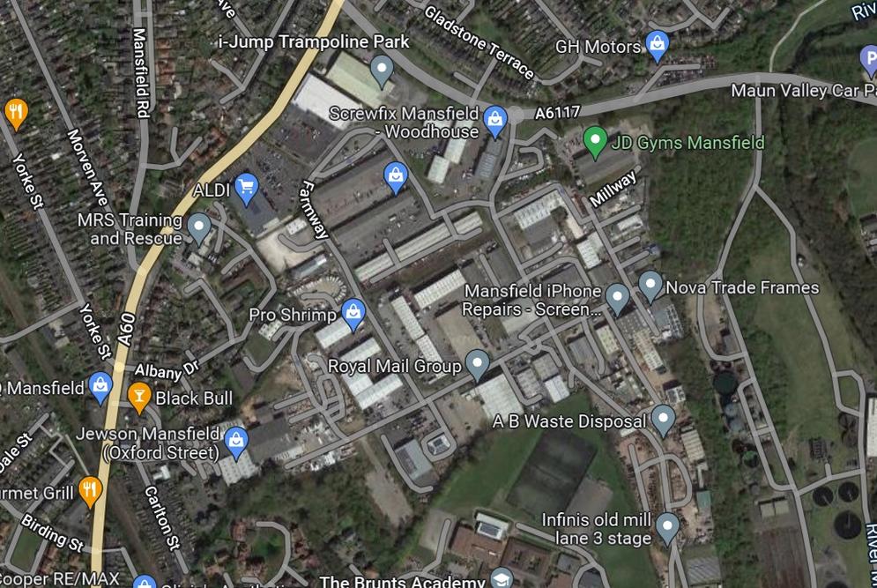877x588 pixels.
Task: Click the Mansfield iPhone Repairs pin
Action: (x=618, y=298)
